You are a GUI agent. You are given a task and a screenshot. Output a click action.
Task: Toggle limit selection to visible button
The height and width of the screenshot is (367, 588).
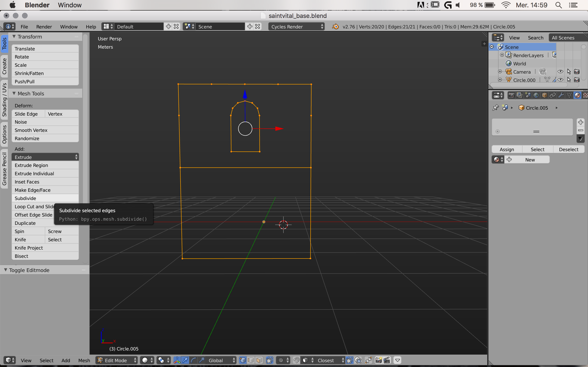tap(269, 360)
